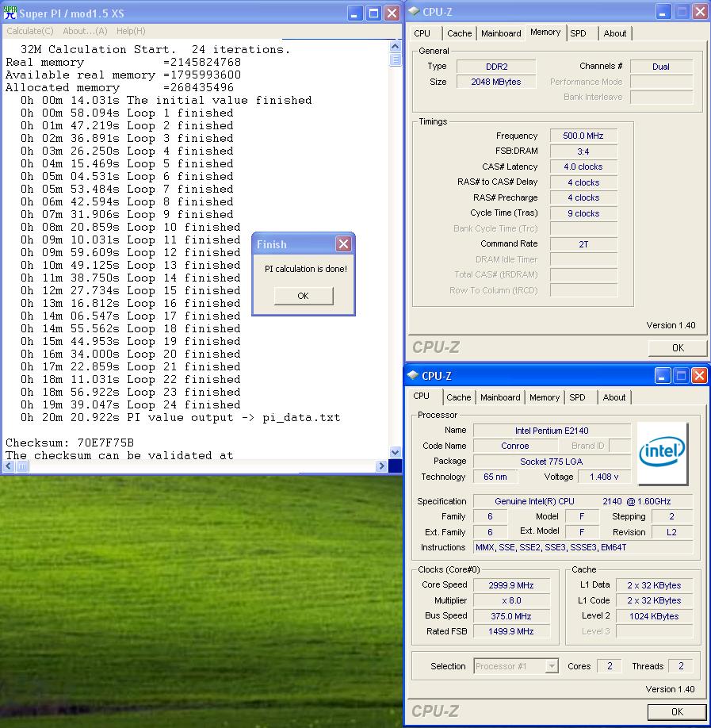This screenshot has height=728, width=711.
Task: Click the PI value output pi_data.txt line
Action: [180, 417]
